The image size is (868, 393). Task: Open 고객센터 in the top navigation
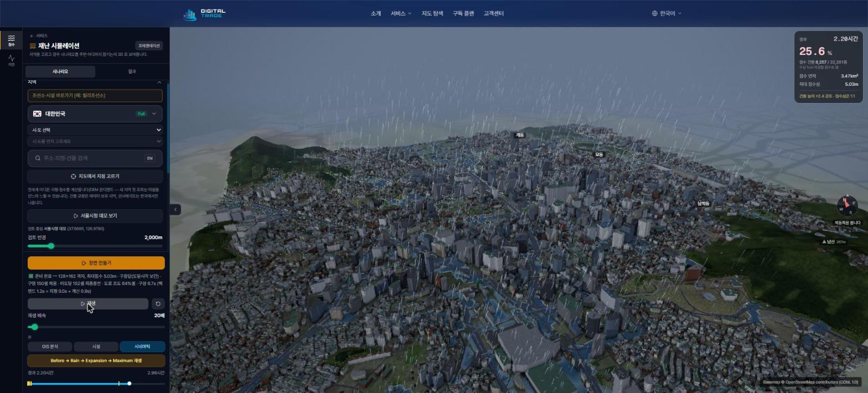click(x=493, y=13)
